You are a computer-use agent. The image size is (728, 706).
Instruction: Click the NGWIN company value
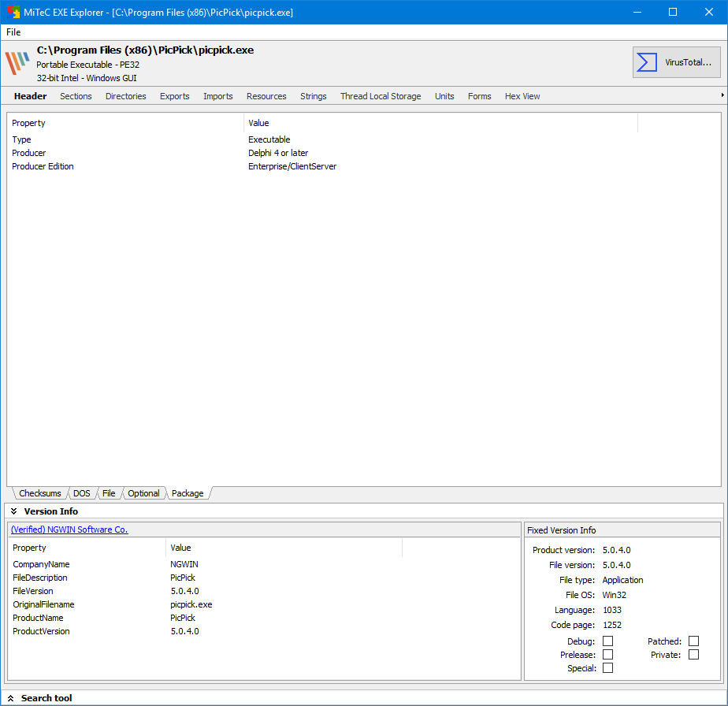click(x=184, y=564)
